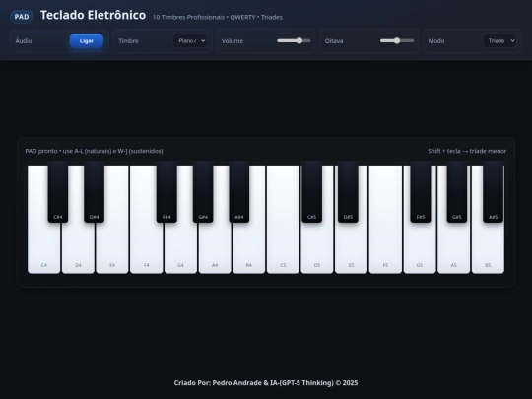Click the 'Shift + tecla' triade menor hint
Screen dimensions: 532x399
pos(467,151)
